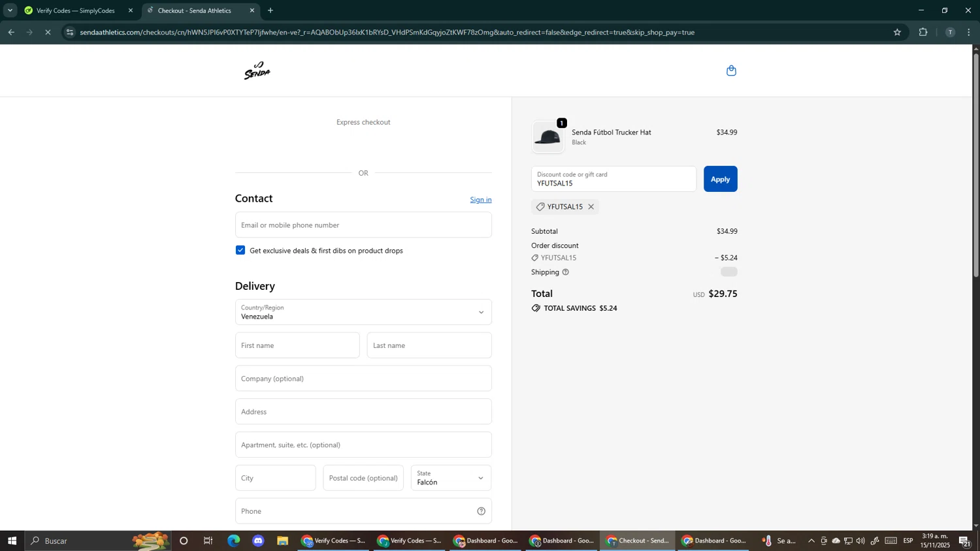The width and height of the screenshot is (980, 551).
Task: Open the notification center icon
Action: (x=964, y=541)
